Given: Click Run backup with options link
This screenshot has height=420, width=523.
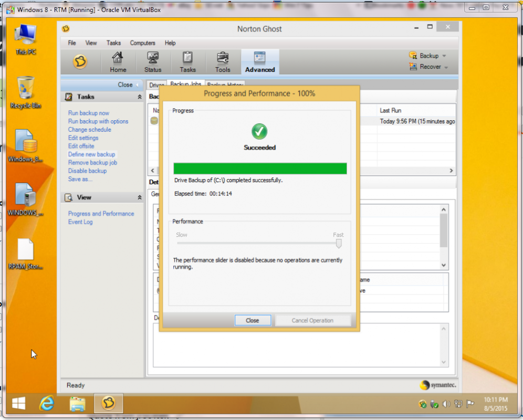Looking at the screenshot, I should pyautogui.click(x=98, y=121).
